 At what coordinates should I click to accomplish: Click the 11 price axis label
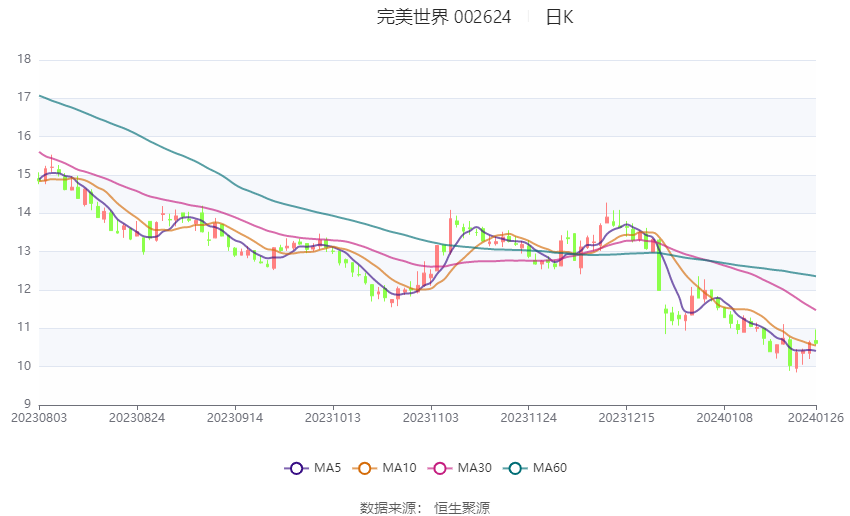pyautogui.click(x=24, y=327)
